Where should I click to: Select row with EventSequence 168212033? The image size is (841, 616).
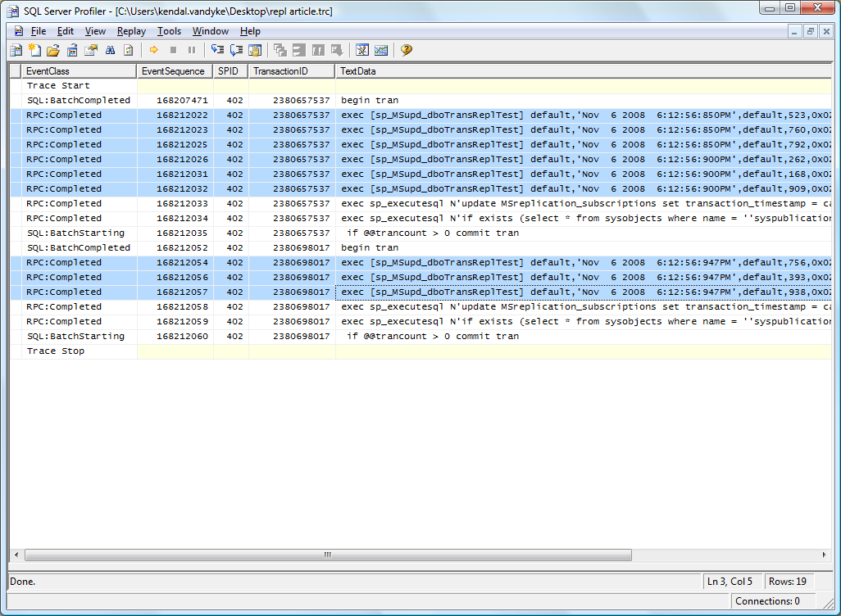pos(420,204)
